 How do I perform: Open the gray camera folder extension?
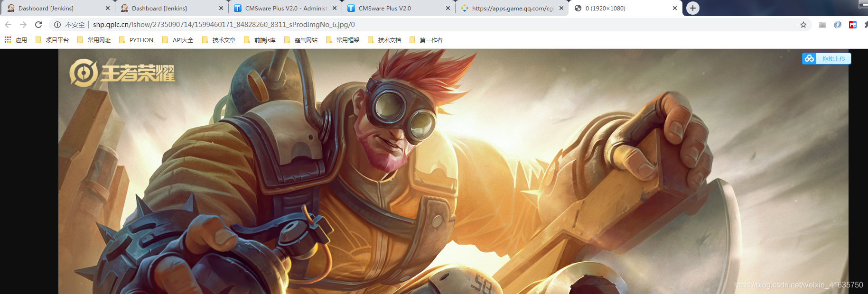click(x=822, y=25)
